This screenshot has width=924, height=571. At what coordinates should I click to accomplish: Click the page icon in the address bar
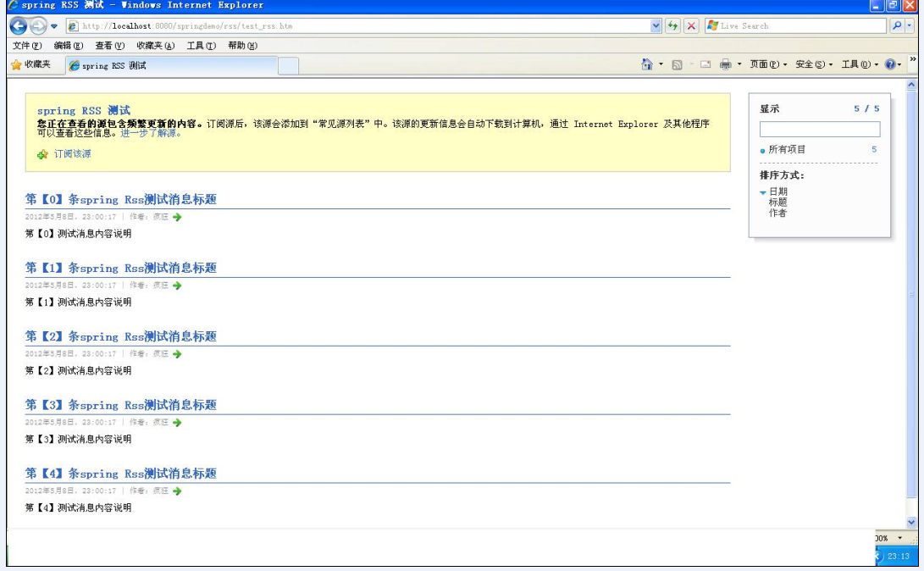[73, 26]
